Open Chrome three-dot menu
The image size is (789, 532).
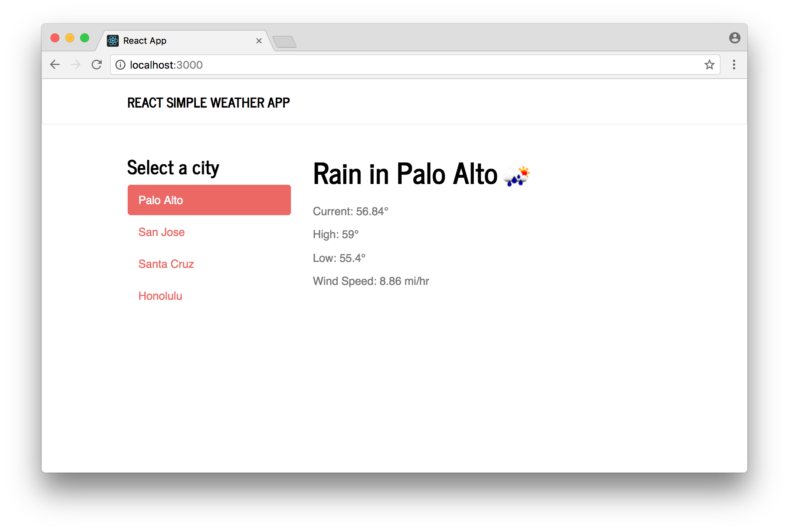click(x=734, y=65)
